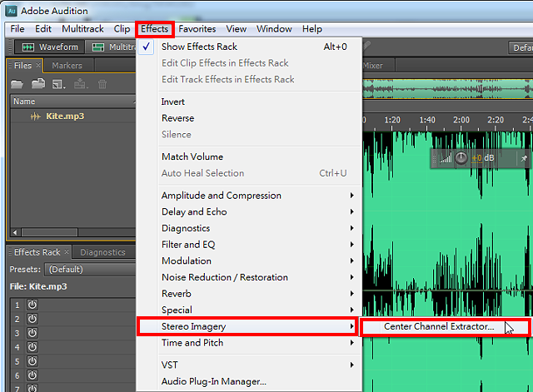Open the Multitrack menu
533x392 pixels.
[82, 29]
